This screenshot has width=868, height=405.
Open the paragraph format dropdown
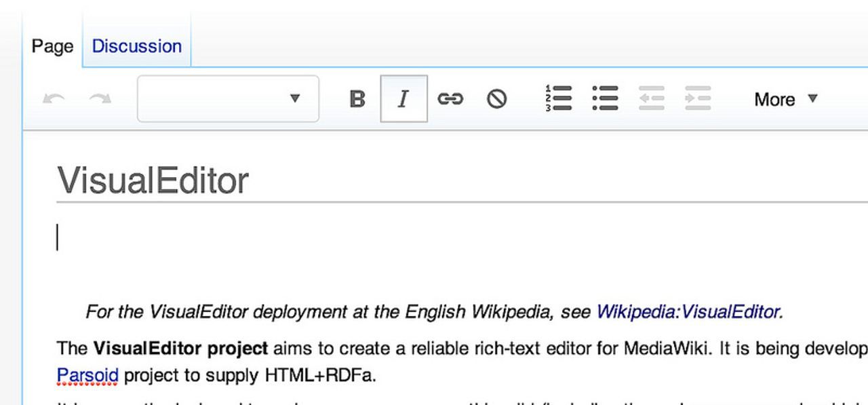click(x=228, y=99)
